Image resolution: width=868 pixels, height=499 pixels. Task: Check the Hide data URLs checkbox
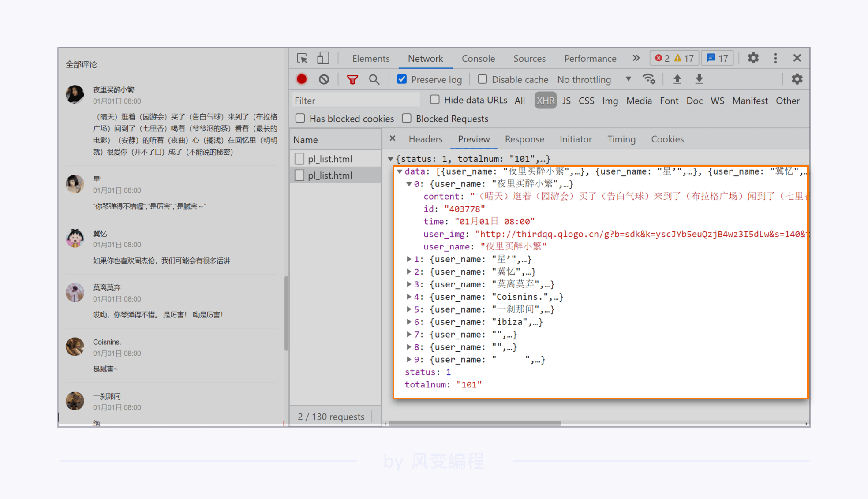435,100
